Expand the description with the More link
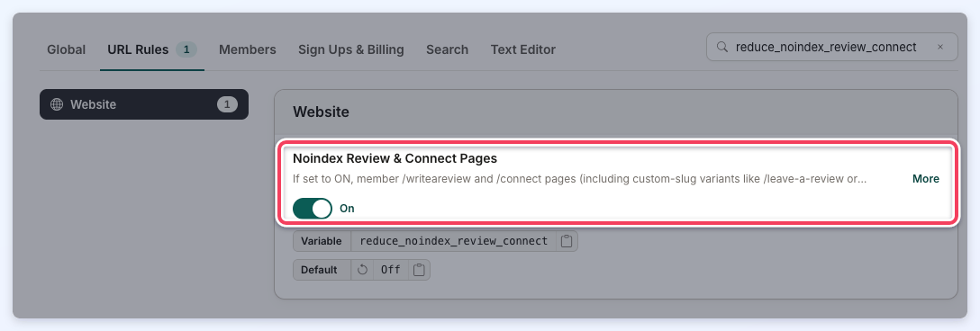 click(926, 179)
